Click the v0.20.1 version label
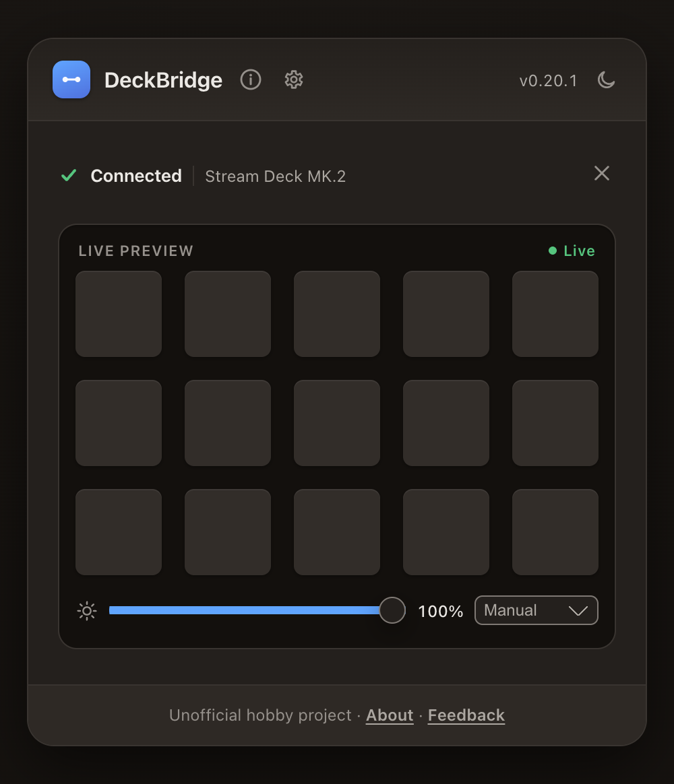 (549, 81)
